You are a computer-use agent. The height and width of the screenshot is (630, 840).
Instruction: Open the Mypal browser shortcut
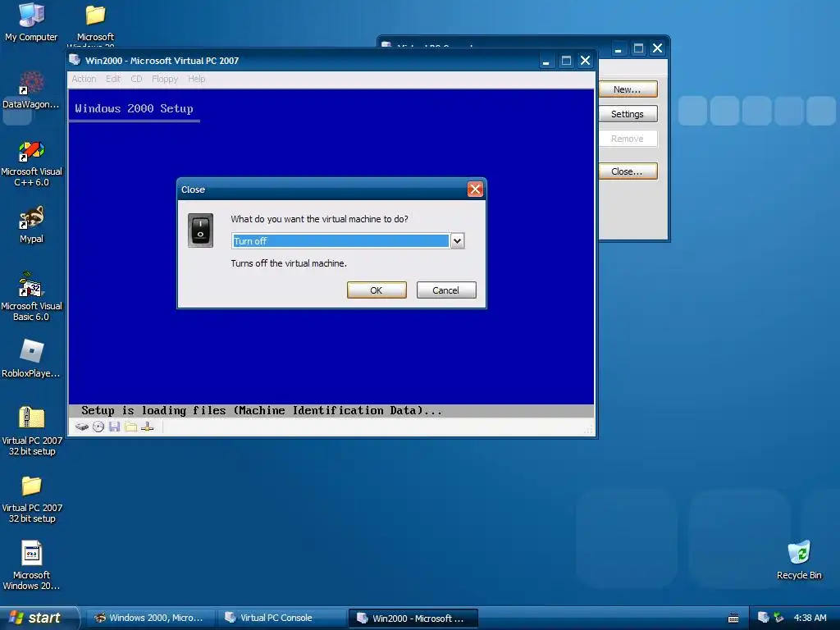tap(31, 225)
